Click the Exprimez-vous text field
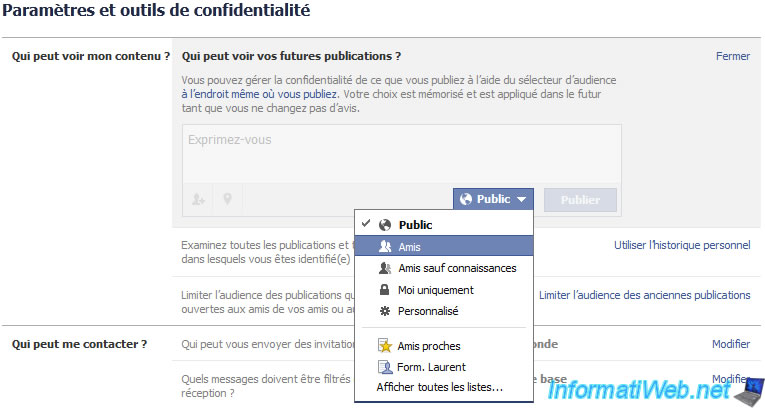 pos(402,154)
